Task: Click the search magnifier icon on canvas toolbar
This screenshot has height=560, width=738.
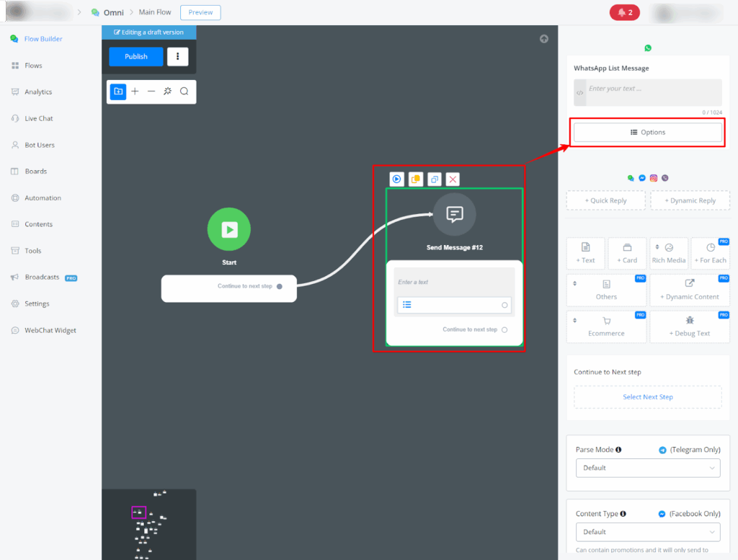Action: pos(184,92)
